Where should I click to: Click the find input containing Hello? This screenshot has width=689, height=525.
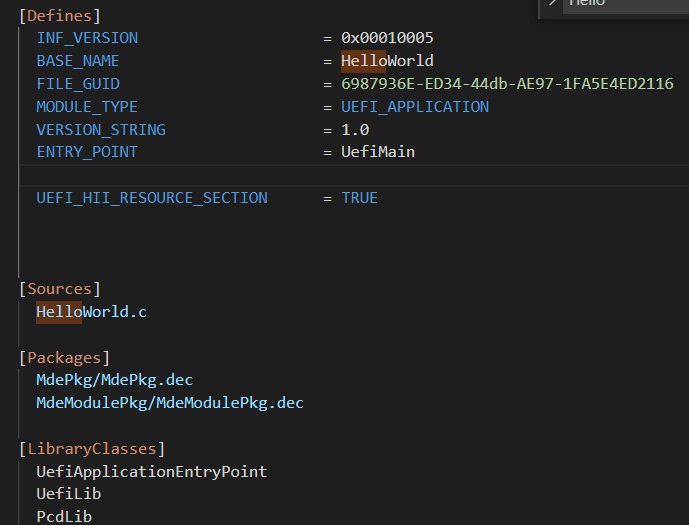620,5
